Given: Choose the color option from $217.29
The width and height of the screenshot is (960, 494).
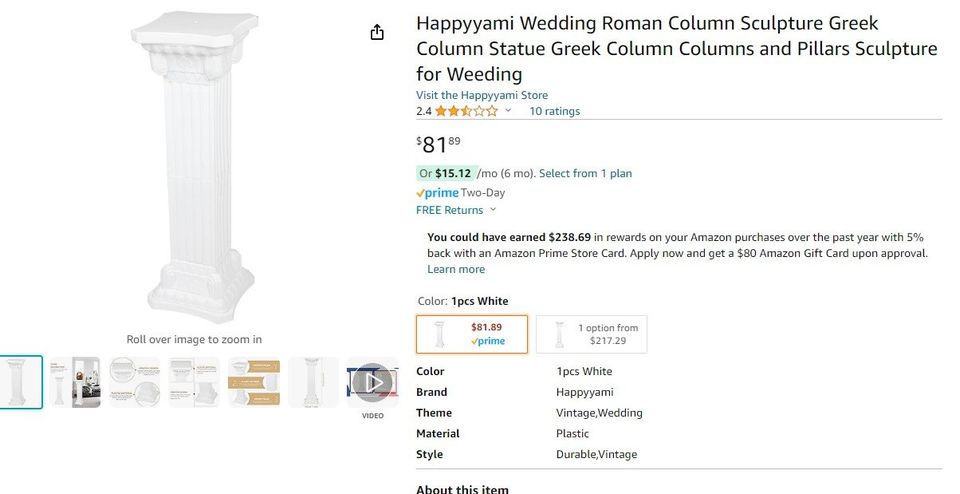Looking at the screenshot, I should [x=591, y=334].
